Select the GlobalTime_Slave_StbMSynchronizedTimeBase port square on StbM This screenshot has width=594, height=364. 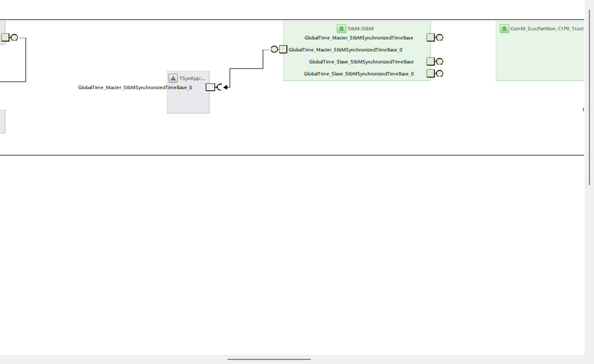431,61
